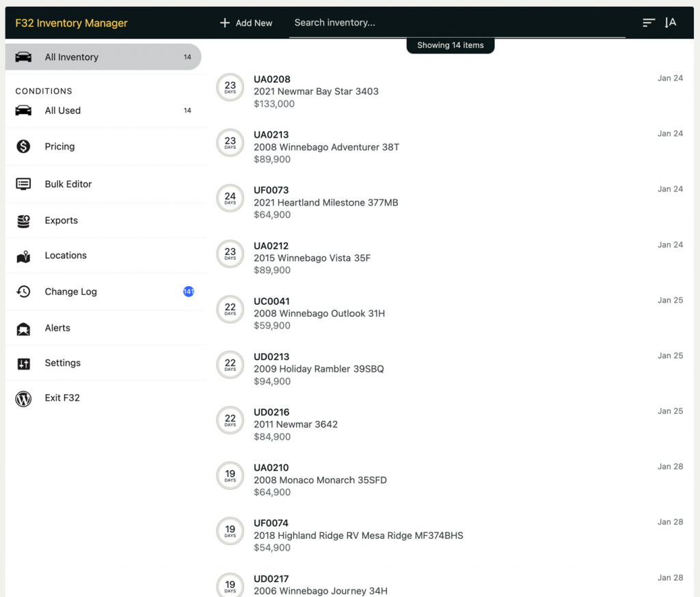Click the Bulk Editor sidebar icon
700x597 pixels.
point(23,184)
